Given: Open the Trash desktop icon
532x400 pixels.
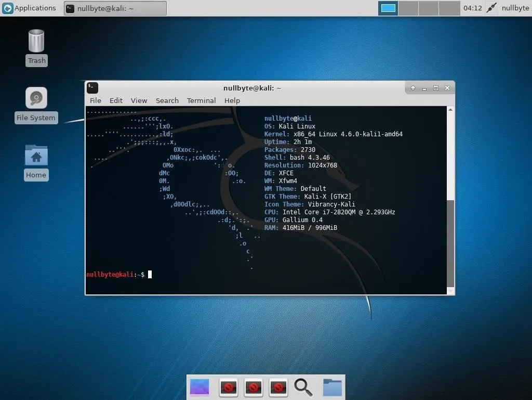Looking at the screenshot, I should point(36,41).
